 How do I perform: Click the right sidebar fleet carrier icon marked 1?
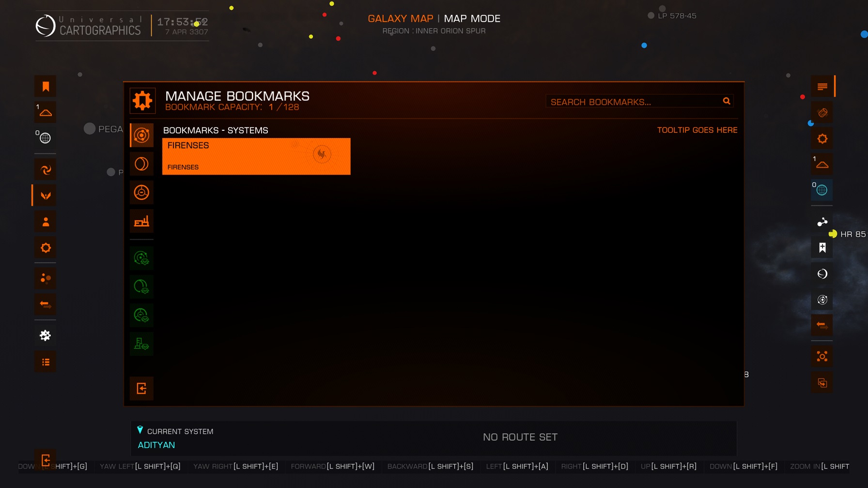pyautogui.click(x=822, y=164)
